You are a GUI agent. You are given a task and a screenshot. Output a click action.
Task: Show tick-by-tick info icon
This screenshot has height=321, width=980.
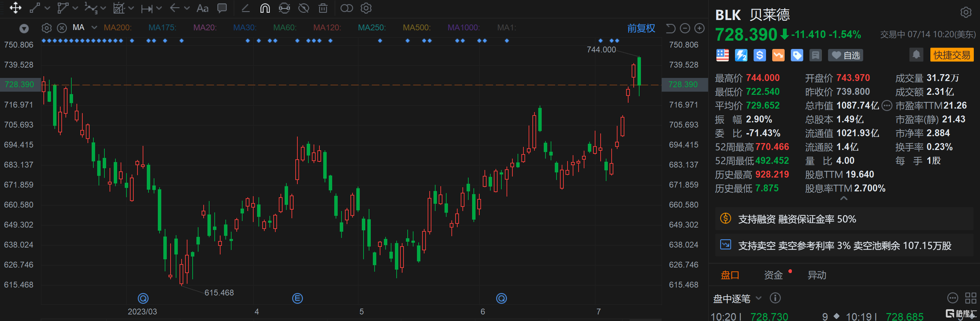(775, 298)
